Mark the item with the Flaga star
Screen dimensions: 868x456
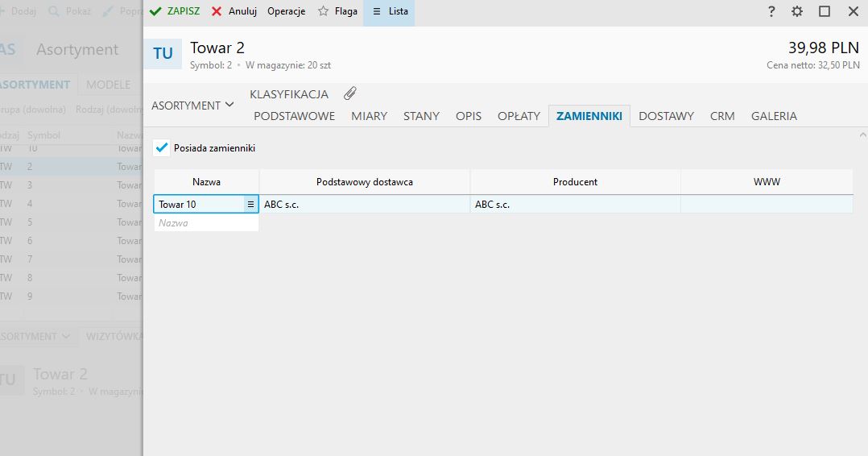click(323, 11)
